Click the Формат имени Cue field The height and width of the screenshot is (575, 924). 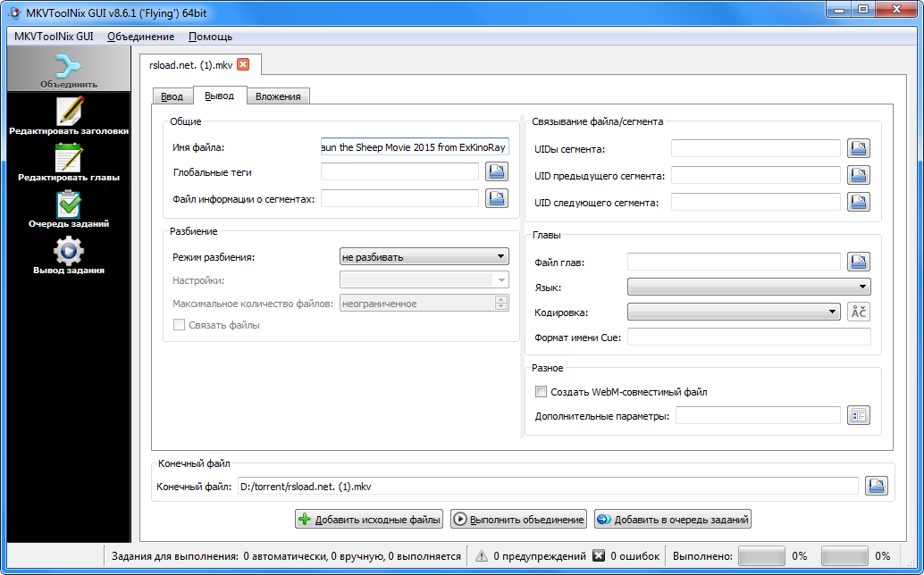pos(749,337)
